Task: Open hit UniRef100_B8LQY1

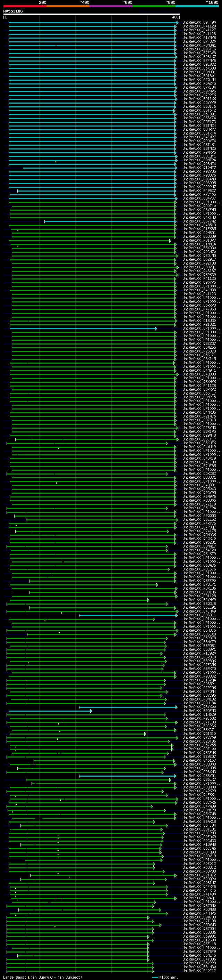Action: coord(199,156)
